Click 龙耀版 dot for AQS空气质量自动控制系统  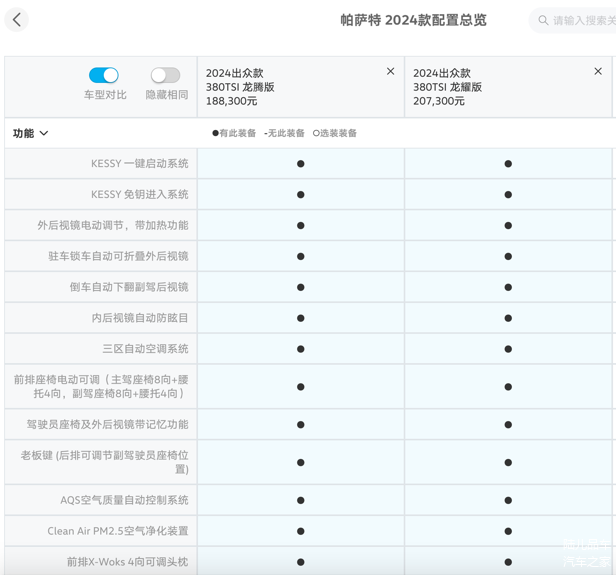pos(508,501)
